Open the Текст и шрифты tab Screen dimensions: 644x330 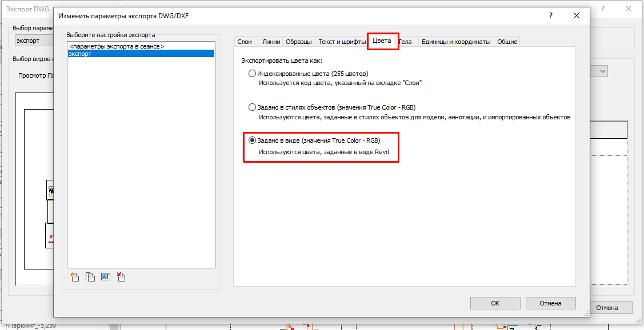click(342, 42)
